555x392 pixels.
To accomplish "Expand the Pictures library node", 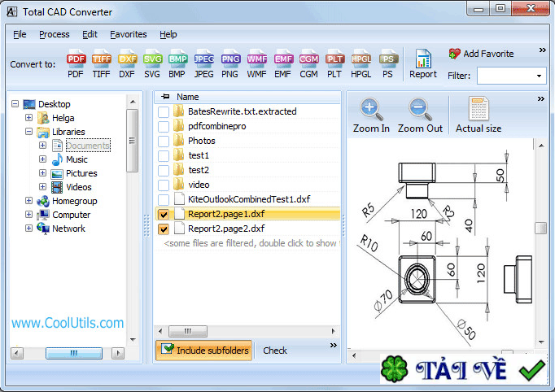I will click(x=42, y=173).
